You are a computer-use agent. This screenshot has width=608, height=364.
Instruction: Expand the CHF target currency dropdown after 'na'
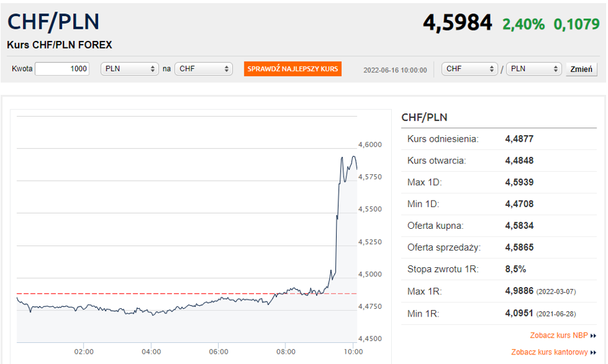click(x=203, y=69)
